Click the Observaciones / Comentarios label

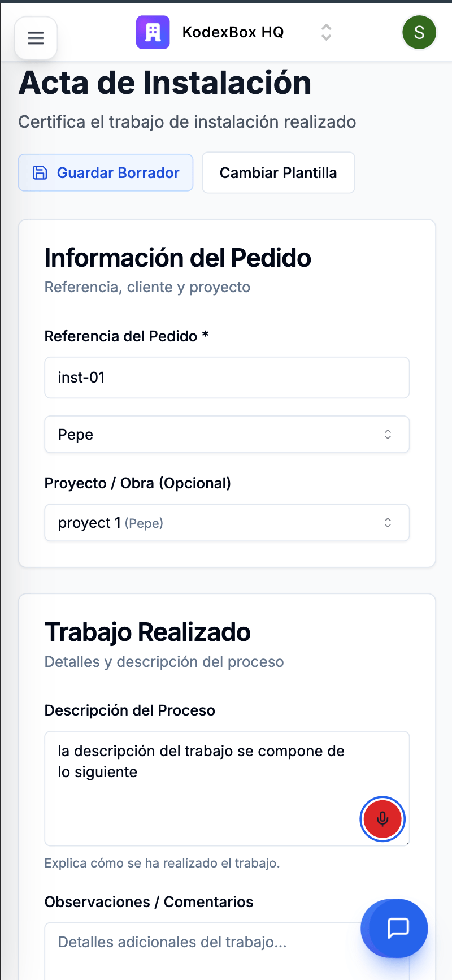(x=149, y=902)
